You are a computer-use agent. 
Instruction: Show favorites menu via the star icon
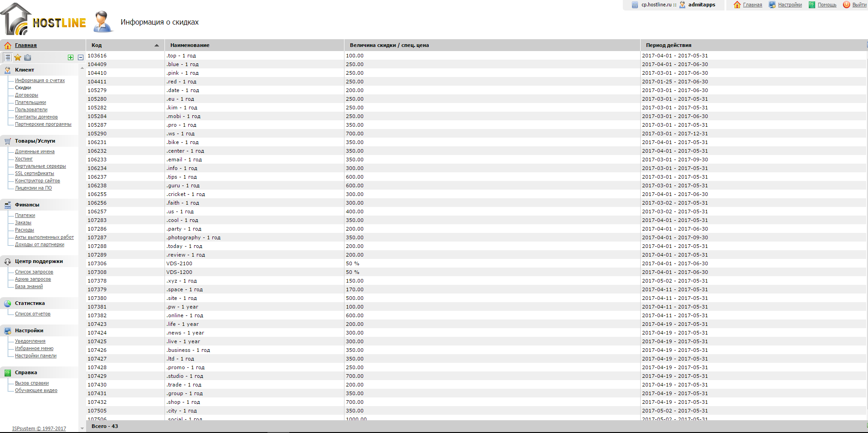coord(18,57)
